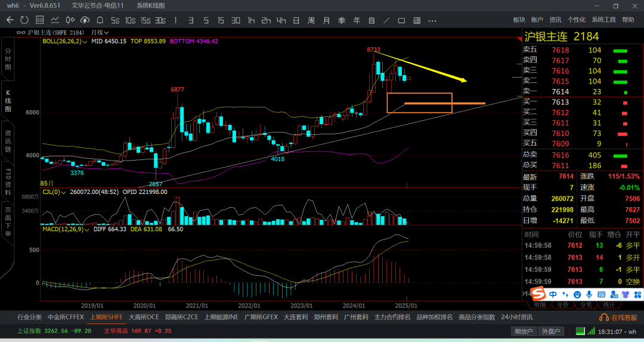Open the 资讯 menu

pos(555,20)
